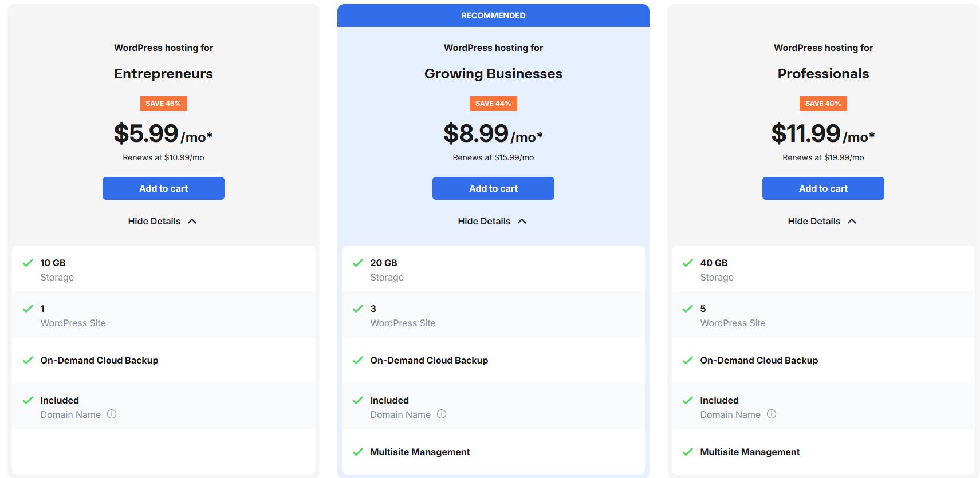Click the SAVE 45% badge
Image resolution: width=980 pixels, height=478 pixels.
pyautogui.click(x=163, y=104)
